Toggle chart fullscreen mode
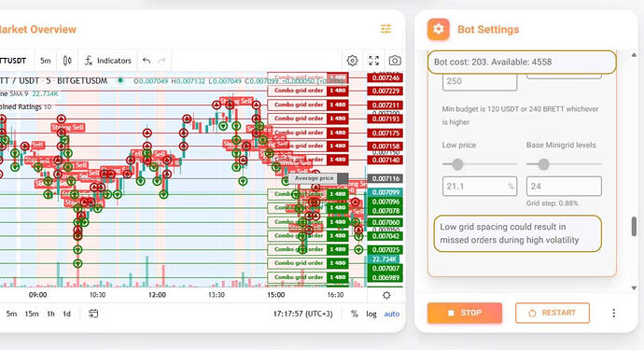 tap(373, 61)
